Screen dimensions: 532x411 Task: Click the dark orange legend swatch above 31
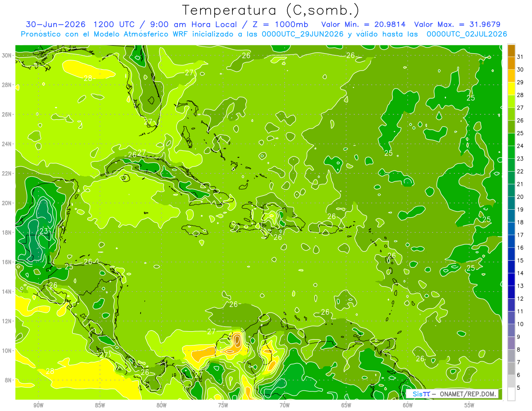click(x=511, y=51)
